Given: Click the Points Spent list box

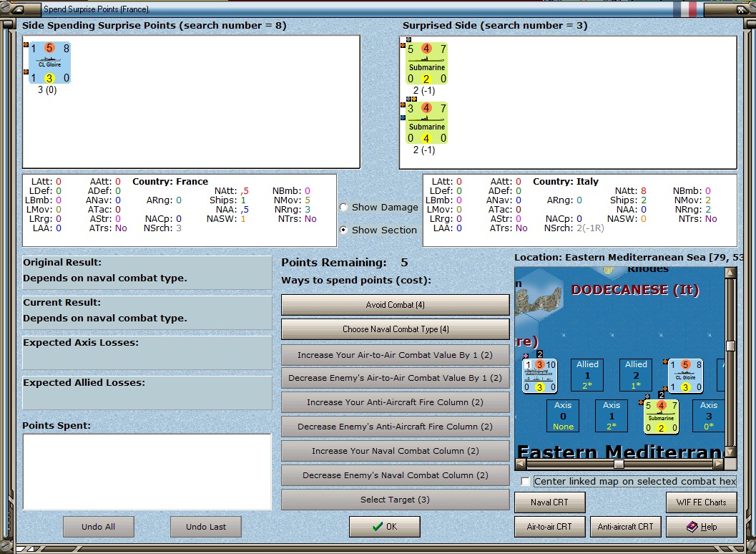Looking at the screenshot, I should click(147, 472).
